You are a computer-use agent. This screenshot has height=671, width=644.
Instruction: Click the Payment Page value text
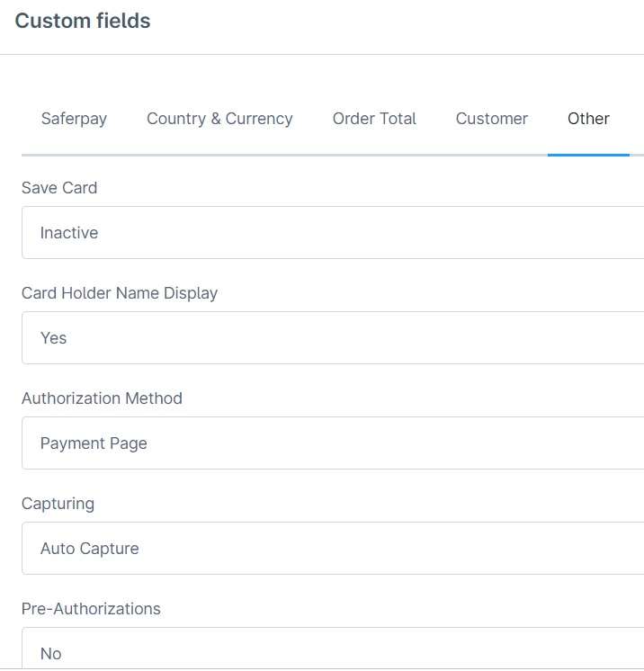[94, 443]
